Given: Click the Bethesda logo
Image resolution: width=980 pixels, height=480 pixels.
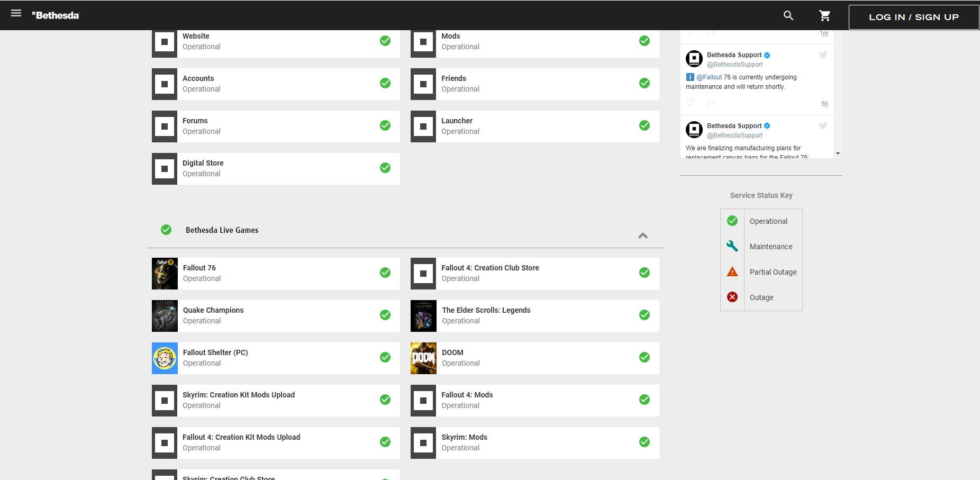Looking at the screenshot, I should click(56, 15).
